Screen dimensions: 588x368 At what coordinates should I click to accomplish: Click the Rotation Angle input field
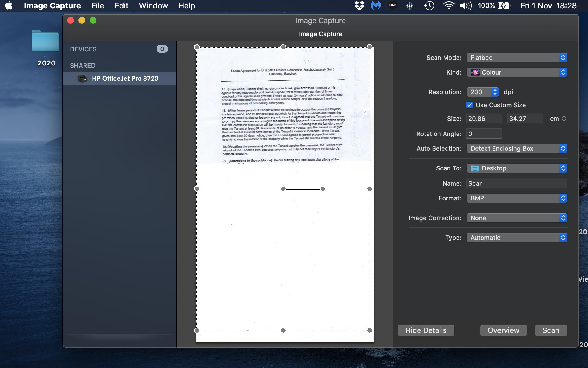[x=484, y=134]
